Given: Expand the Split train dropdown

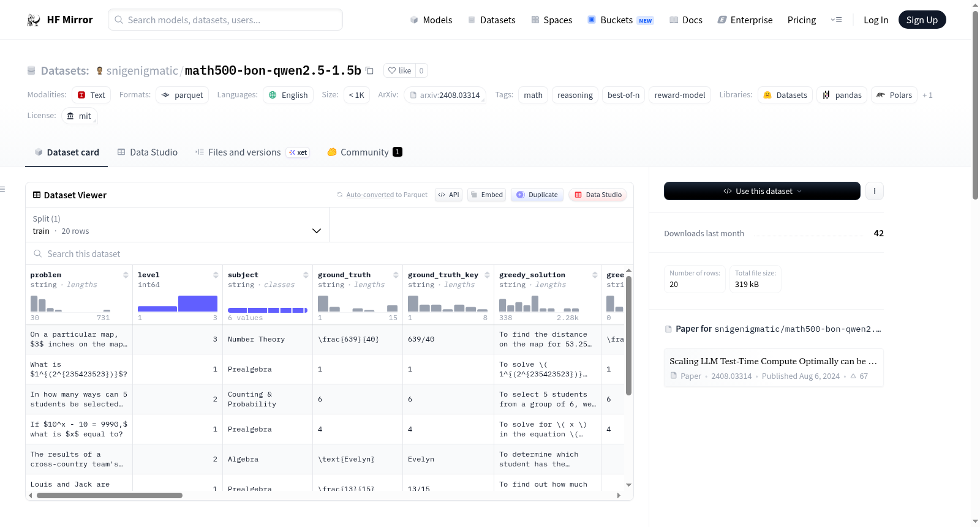Looking at the screenshot, I should [x=177, y=225].
